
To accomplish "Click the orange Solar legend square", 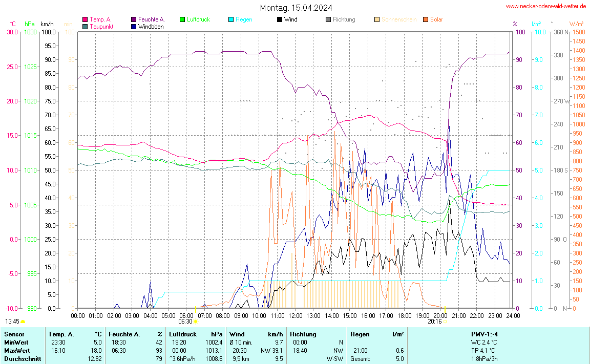I will pos(426,19).
